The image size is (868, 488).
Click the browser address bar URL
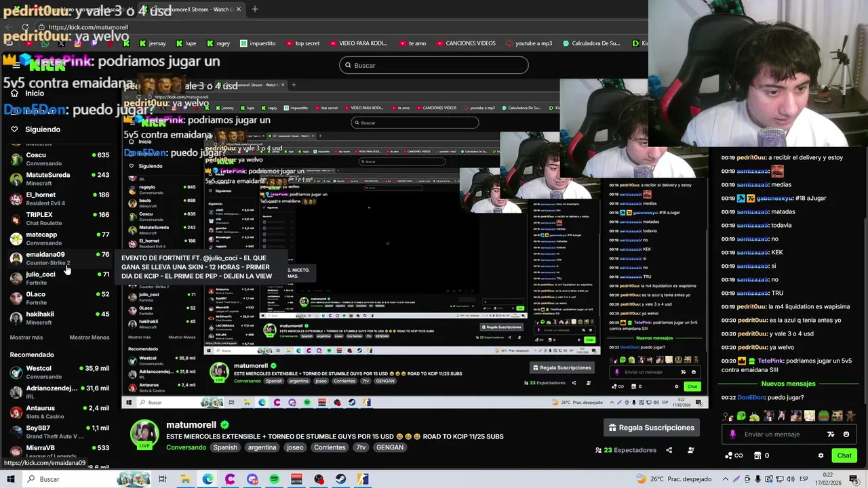pos(88,27)
